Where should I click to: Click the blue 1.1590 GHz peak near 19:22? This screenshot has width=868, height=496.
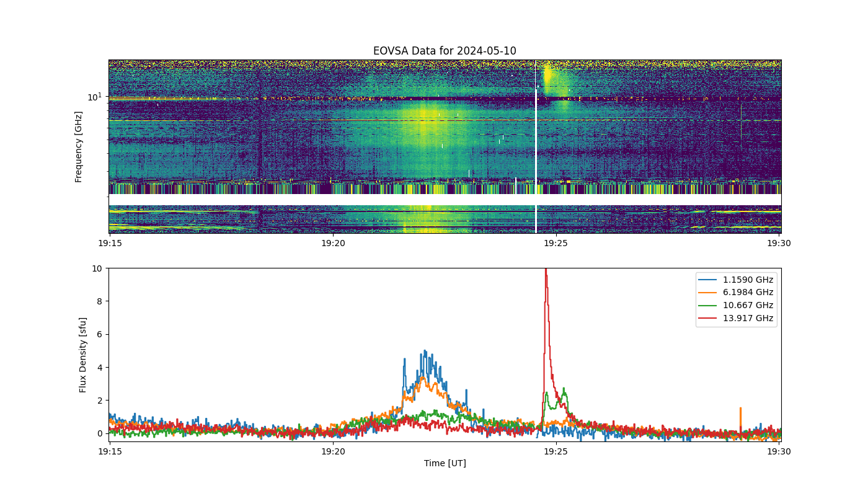(x=425, y=352)
